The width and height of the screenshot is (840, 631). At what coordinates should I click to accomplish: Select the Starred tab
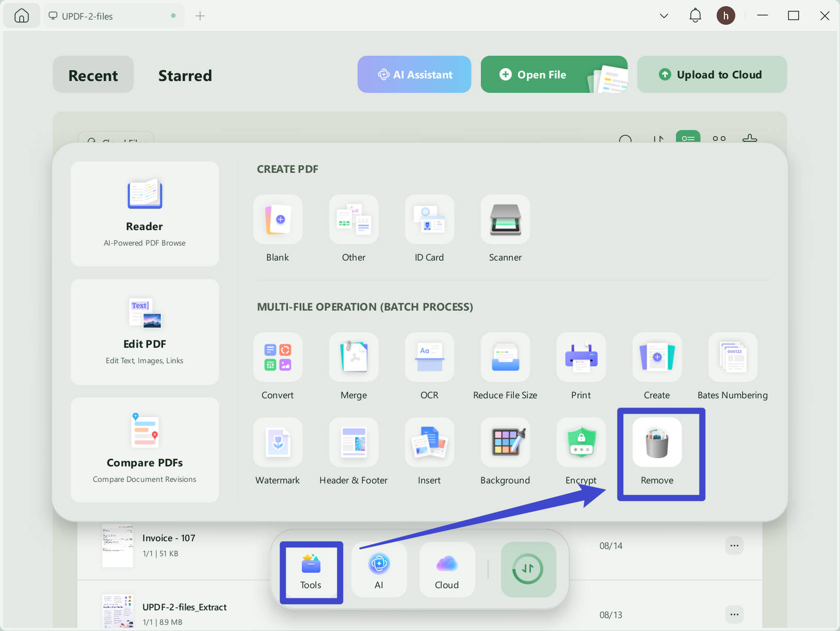click(x=185, y=75)
